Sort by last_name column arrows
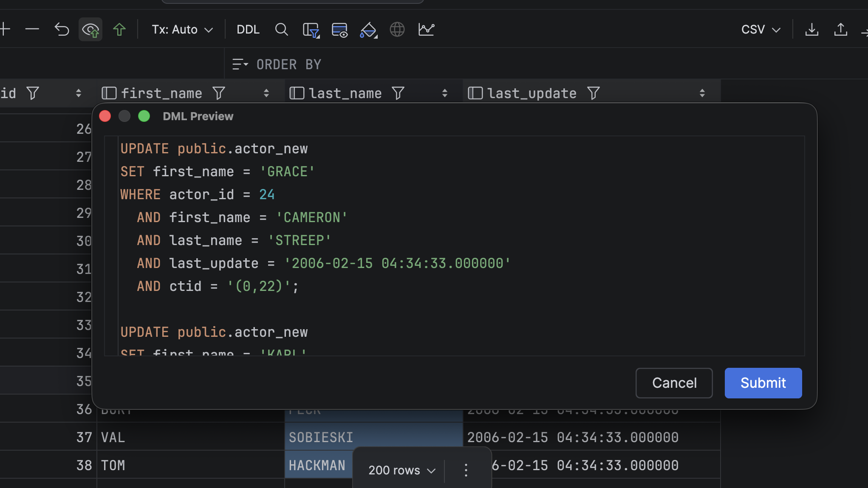The image size is (868, 488). coord(445,93)
